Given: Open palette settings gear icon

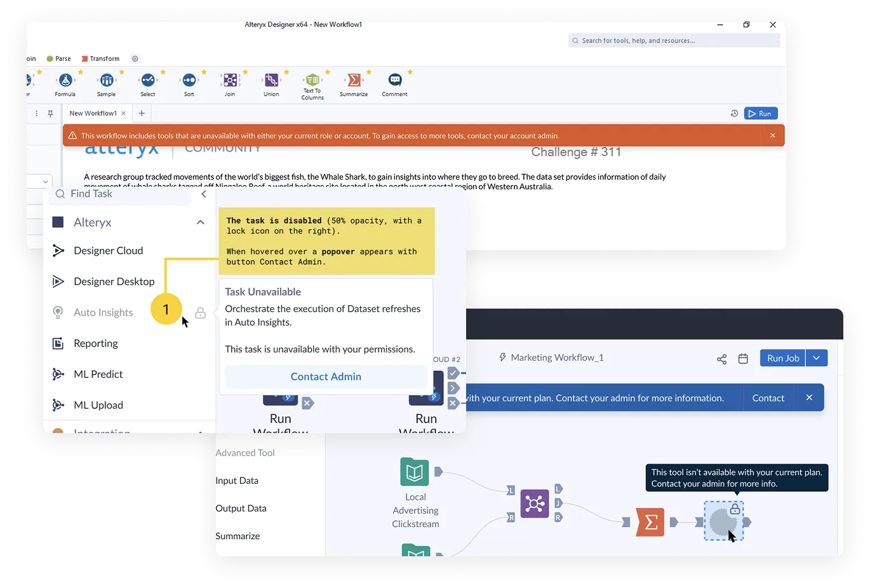Looking at the screenshot, I should coord(135,58).
